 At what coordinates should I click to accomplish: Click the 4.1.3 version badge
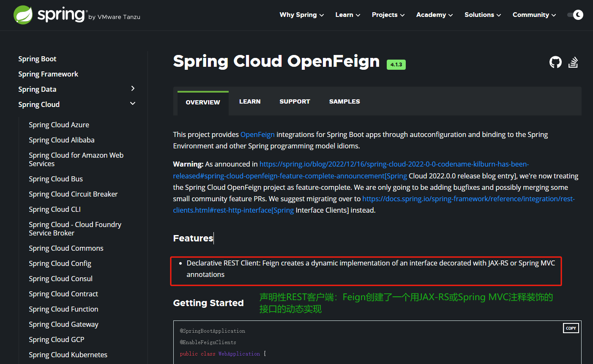(396, 65)
